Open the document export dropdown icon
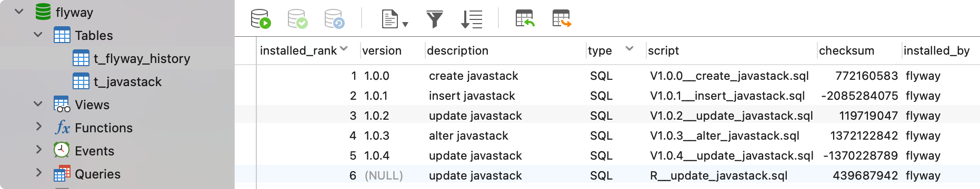This screenshot has height=189, width=980. click(x=394, y=19)
